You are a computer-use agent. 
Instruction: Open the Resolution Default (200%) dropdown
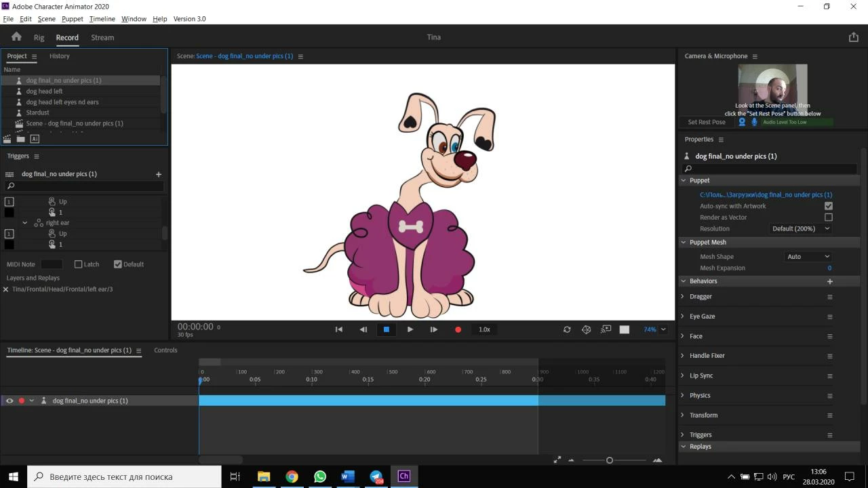(802, 229)
